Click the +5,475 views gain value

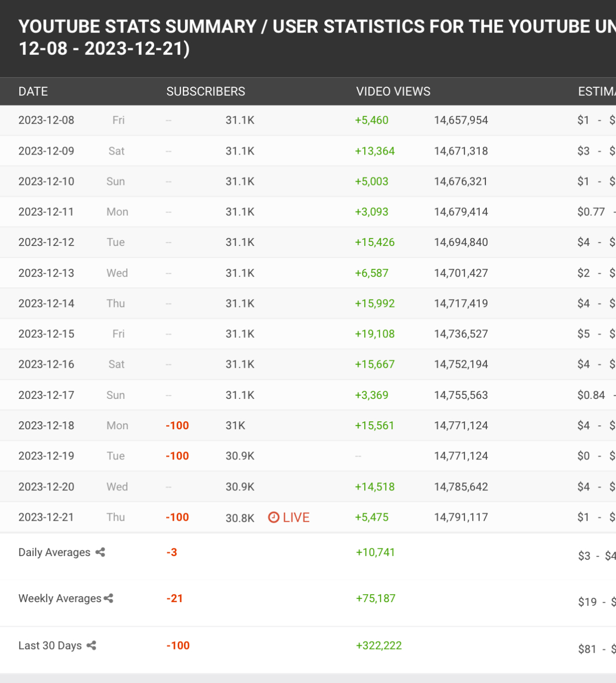(371, 517)
